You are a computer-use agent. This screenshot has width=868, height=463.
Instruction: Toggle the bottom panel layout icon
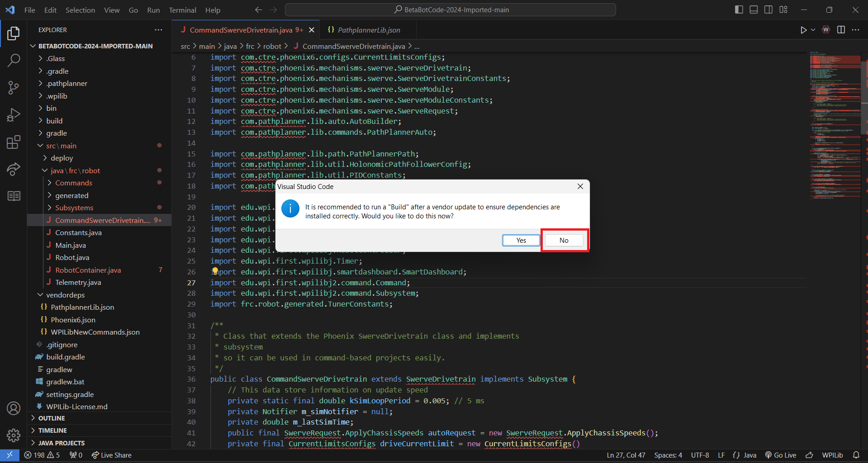pos(754,9)
